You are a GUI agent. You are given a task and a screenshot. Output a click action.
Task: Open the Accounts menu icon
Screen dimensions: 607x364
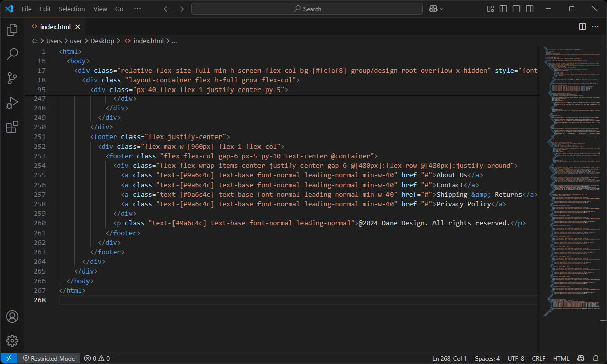click(12, 316)
